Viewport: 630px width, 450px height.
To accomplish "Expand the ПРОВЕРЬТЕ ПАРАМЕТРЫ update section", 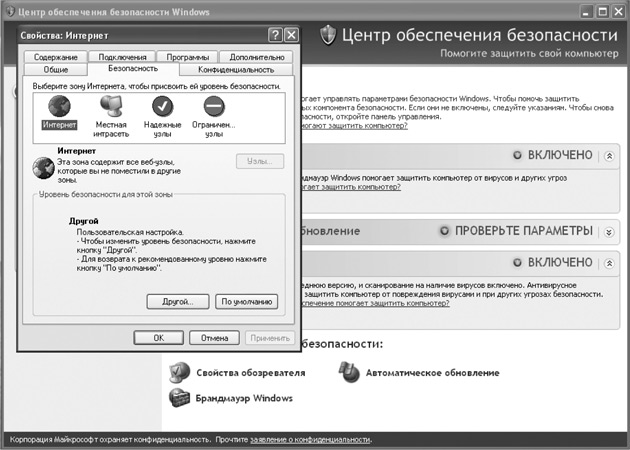I will point(609,232).
